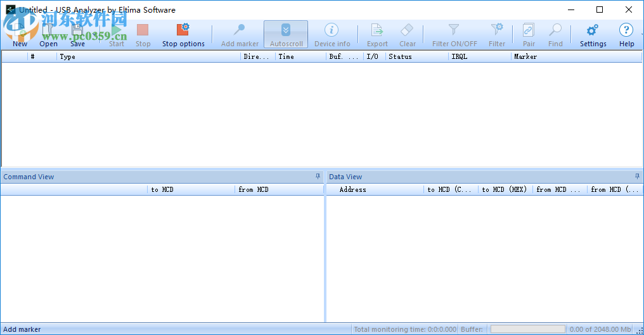The width and height of the screenshot is (644, 335).
Task: Pin the Command View panel
Action: coord(318,177)
